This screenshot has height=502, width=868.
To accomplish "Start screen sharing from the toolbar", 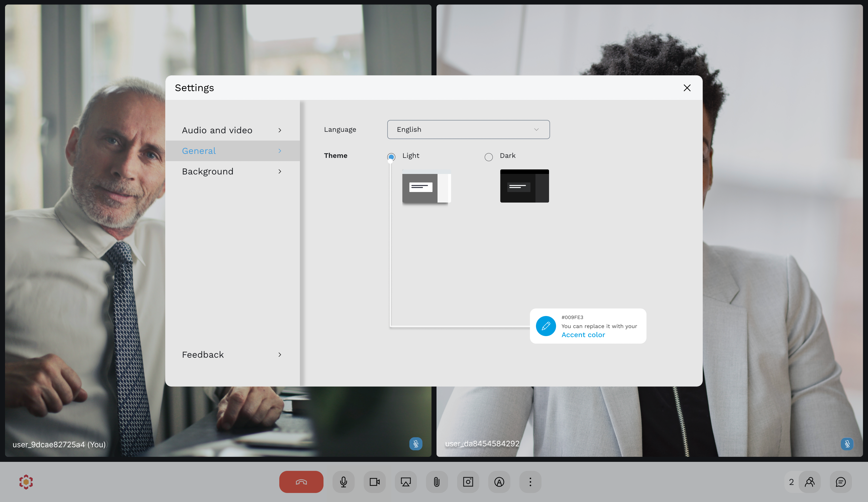I will [x=406, y=482].
